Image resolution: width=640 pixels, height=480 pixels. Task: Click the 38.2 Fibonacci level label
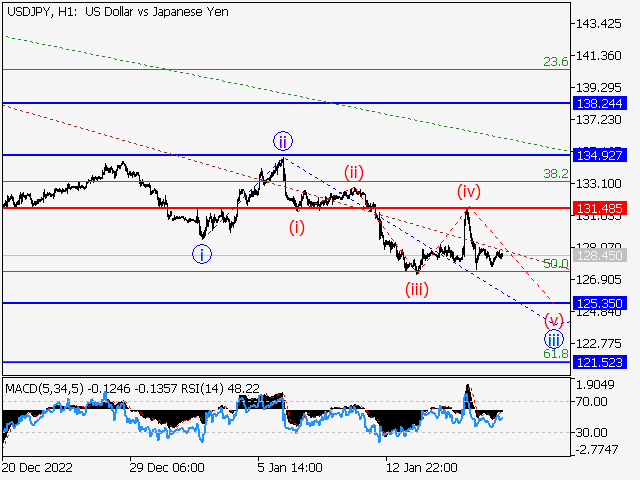(556, 173)
